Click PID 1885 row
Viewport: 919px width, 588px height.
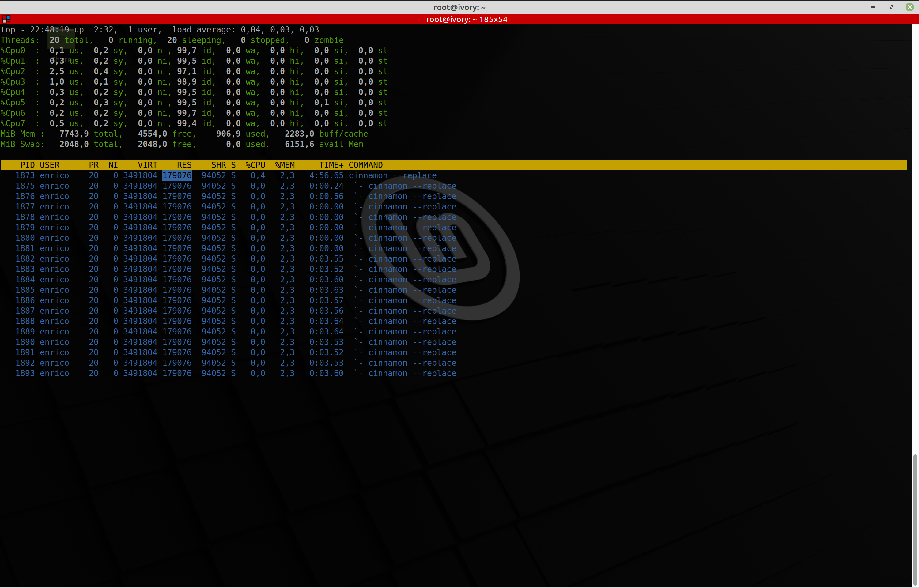coord(236,290)
